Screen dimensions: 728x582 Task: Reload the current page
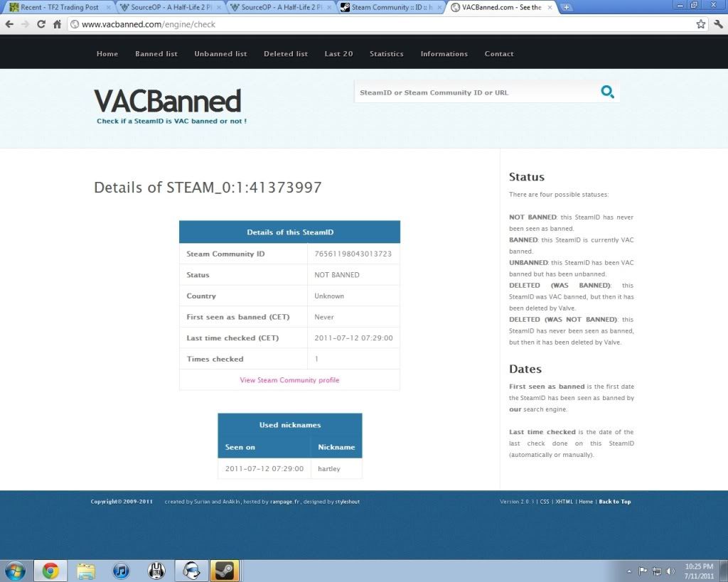41,24
